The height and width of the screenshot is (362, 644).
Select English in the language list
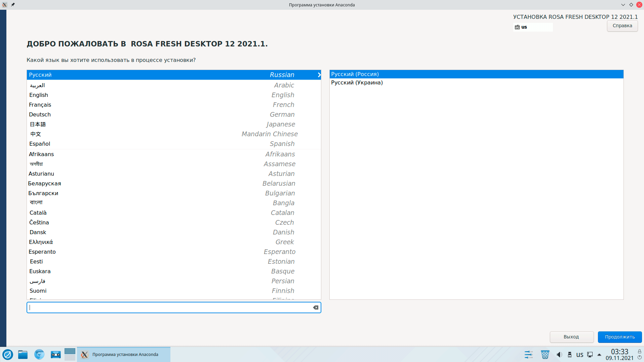(x=174, y=95)
